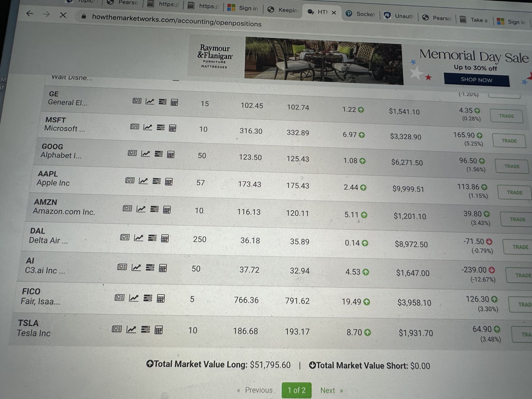Trade Apple AAPL position
The width and height of the screenshot is (532, 399).
pyautogui.click(x=515, y=192)
